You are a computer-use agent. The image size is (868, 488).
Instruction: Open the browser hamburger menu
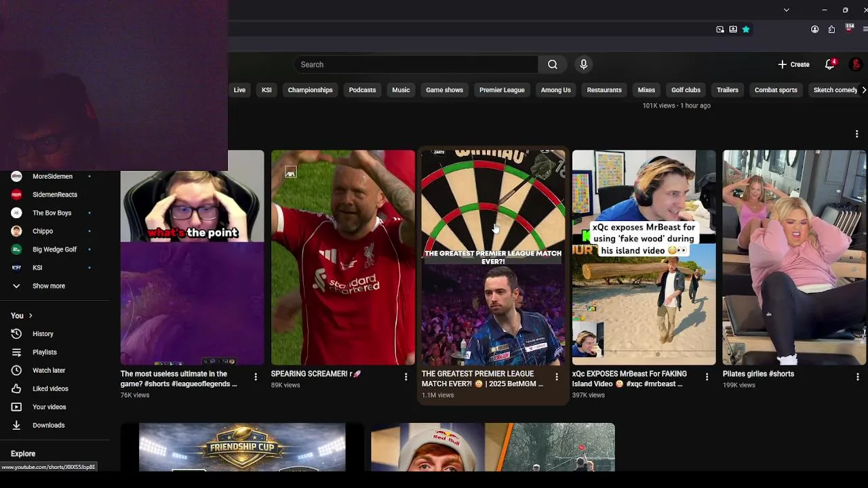(865, 29)
